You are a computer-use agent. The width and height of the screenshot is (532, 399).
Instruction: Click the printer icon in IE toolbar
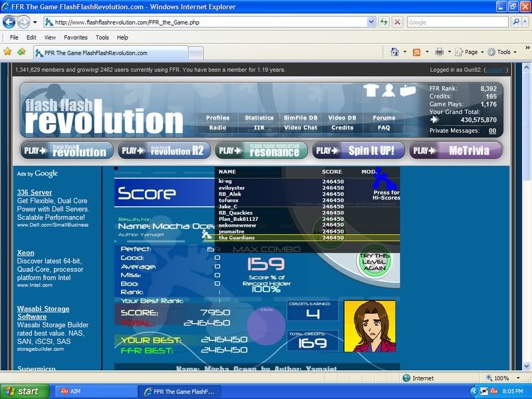(x=439, y=52)
